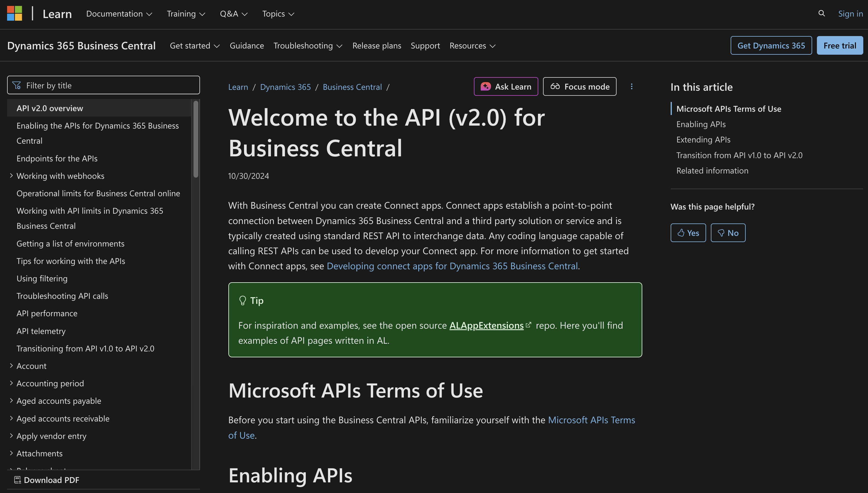This screenshot has height=493, width=868.
Task: Go to Learn home title
Action: 57,14
